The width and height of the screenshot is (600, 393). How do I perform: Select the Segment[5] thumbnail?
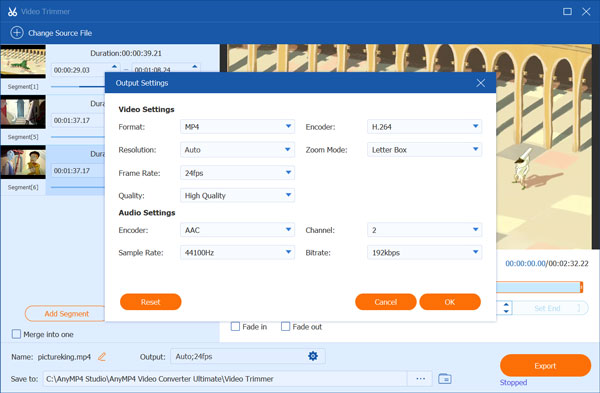(23, 112)
